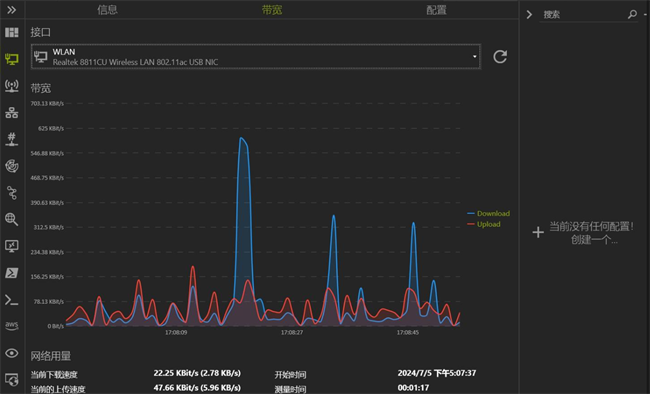This screenshot has height=394, width=650.
Task: Click the refresh interfaces button
Action: point(500,56)
